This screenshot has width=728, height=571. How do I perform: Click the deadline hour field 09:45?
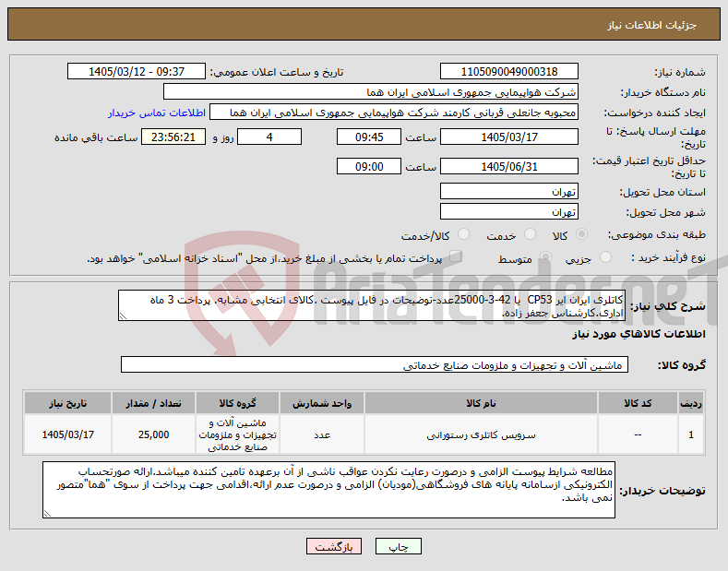(369, 137)
